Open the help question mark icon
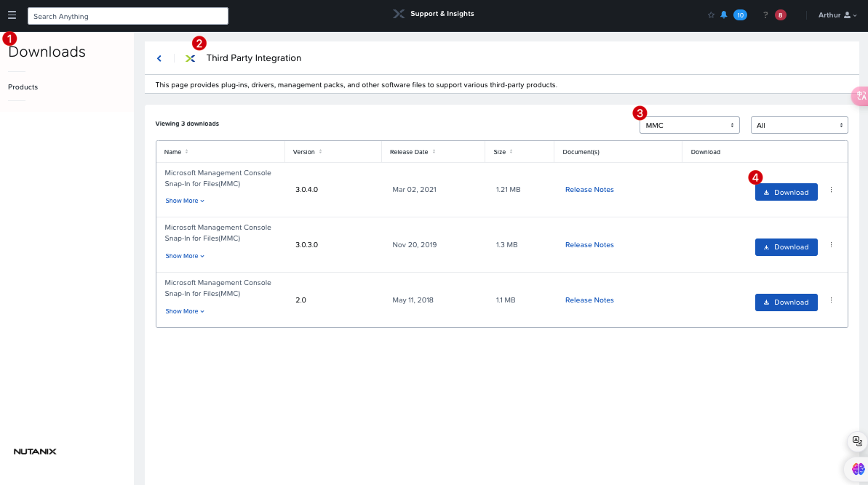The width and height of the screenshot is (868, 485). [765, 15]
